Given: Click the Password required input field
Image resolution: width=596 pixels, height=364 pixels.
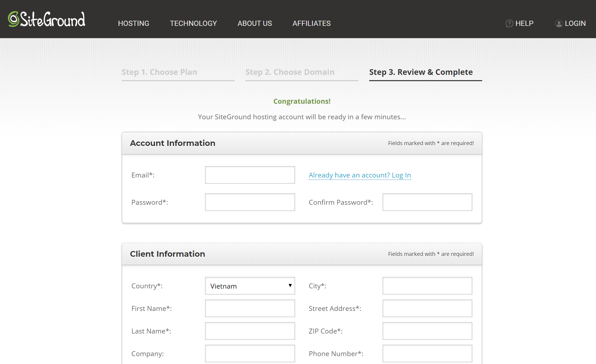Looking at the screenshot, I should 250,202.
